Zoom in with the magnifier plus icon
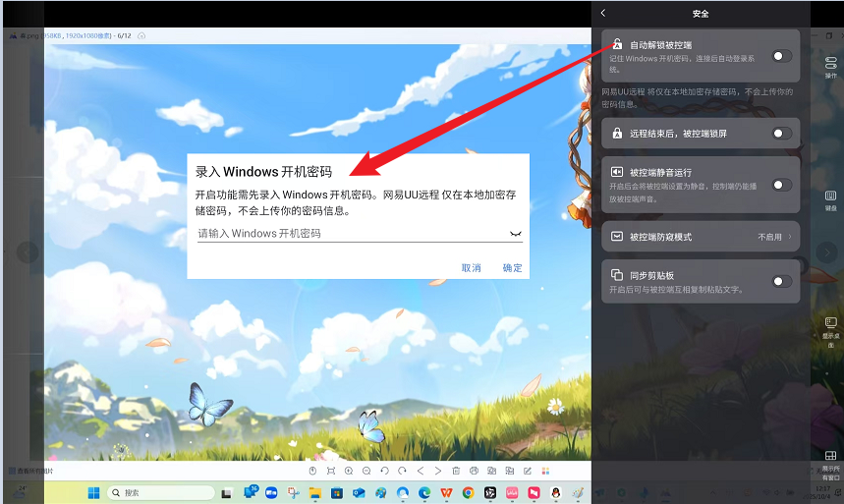The height and width of the screenshot is (504, 844). tap(349, 472)
